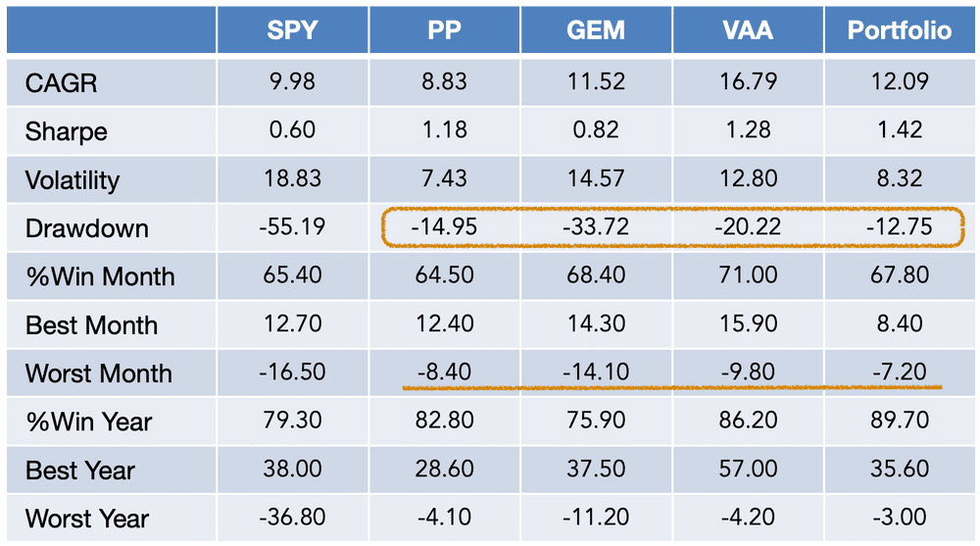
Task: Click the GEM column header
Action: pyautogui.click(x=596, y=30)
